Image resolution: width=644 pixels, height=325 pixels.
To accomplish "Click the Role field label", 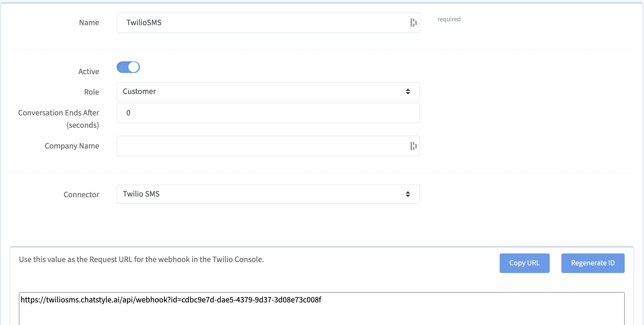I will (x=92, y=92).
